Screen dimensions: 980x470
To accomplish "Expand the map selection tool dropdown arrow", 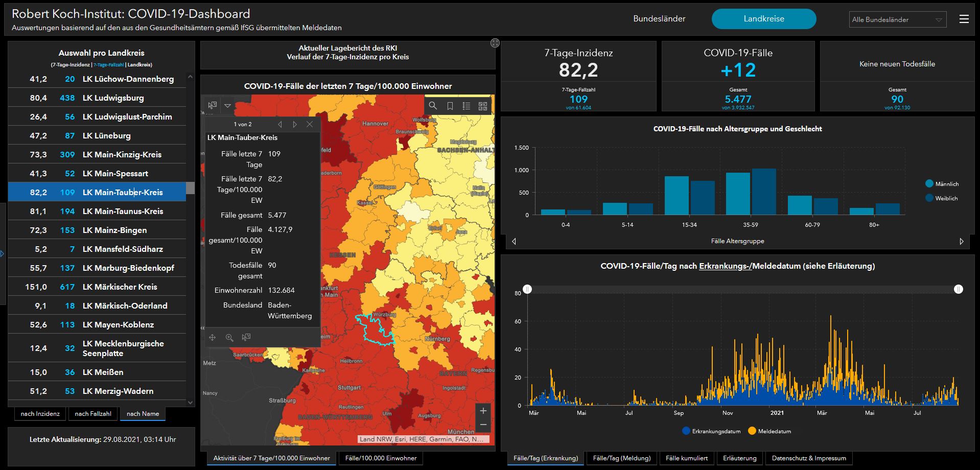I will [x=228, y=106].
